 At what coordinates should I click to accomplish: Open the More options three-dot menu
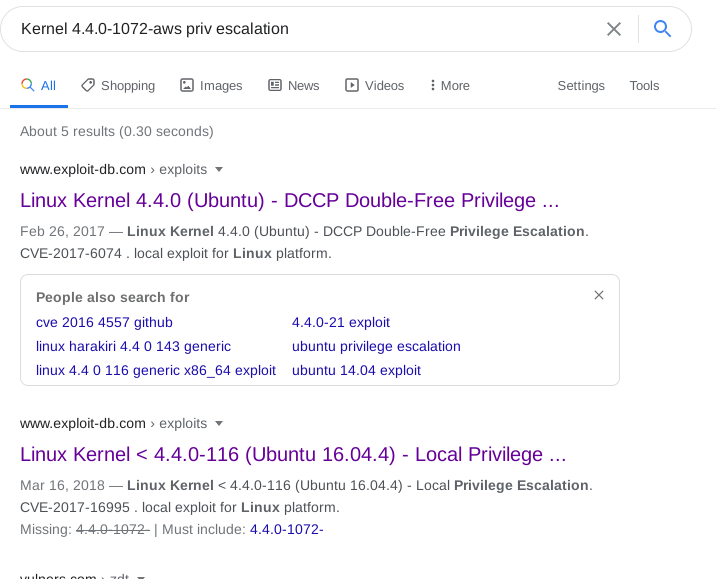point(432,85)
